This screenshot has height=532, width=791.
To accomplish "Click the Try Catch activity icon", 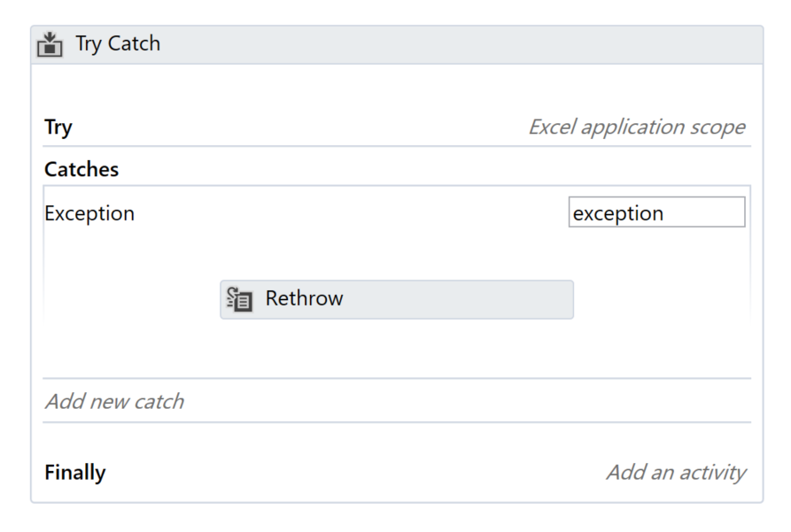I will (x=50, y=44).
